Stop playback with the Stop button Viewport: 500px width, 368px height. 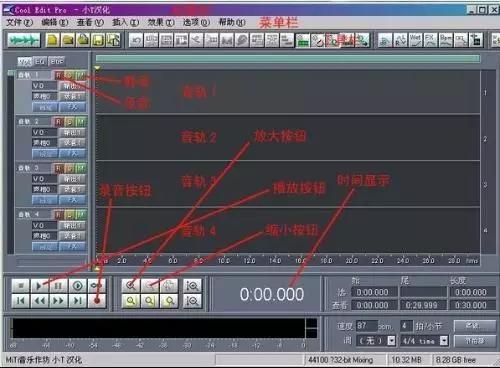20,286
